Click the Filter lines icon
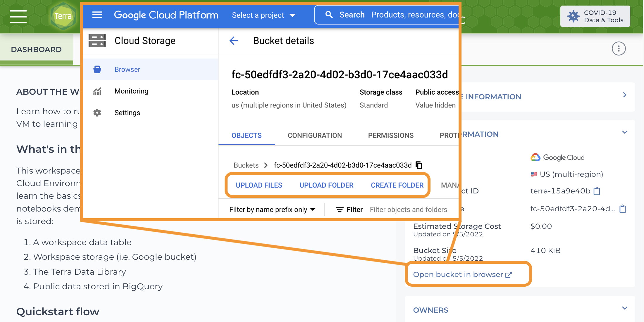Image resolution: width=644 pixels, height=322 pixels. pos(340,210)
